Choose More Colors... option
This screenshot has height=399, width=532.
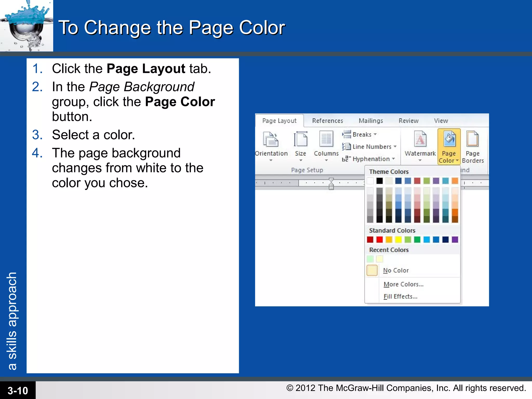pos(403,284)
